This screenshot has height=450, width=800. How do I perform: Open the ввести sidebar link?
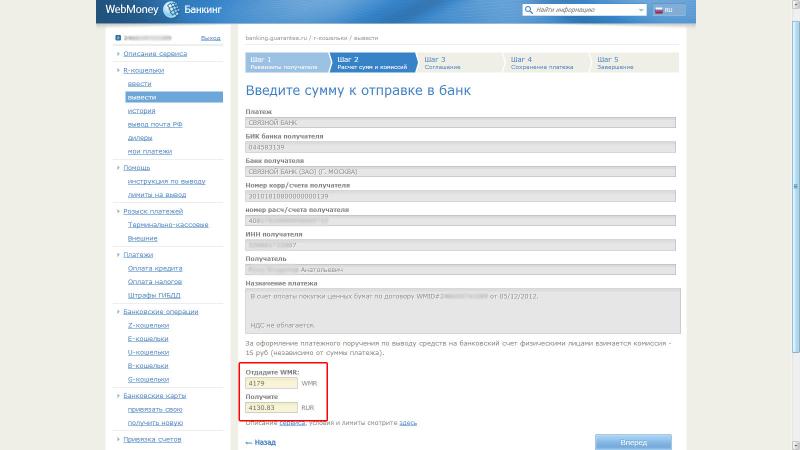[x=139, y=84]
